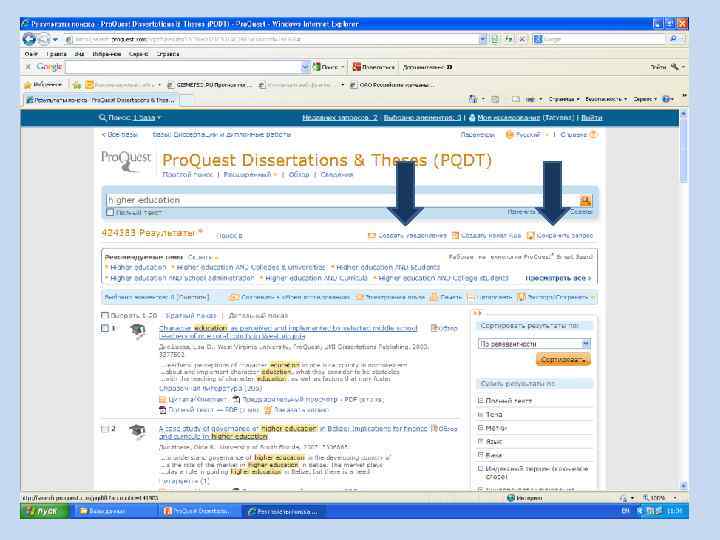The image size is (720, 540).
Task: Click the Create RSS feed icon
Action: tap(456, 236)
